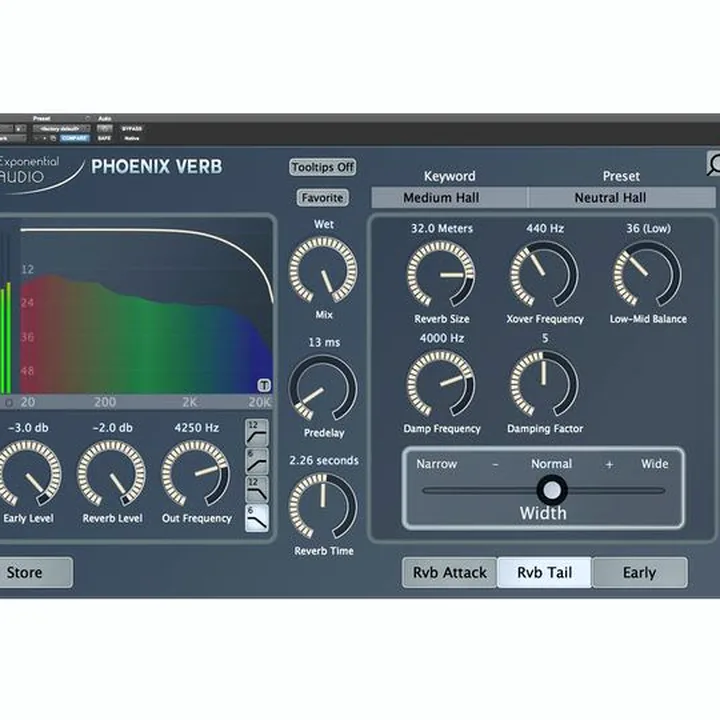
Task: Click the Damp Frequency knob
Action: tap(441, 384)
